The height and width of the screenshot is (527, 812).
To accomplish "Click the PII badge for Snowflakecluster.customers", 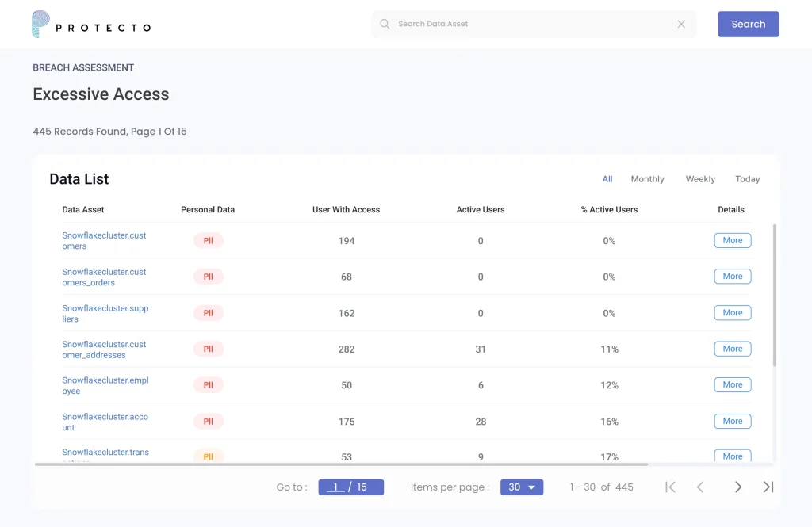I will click(x=209, y=241).
